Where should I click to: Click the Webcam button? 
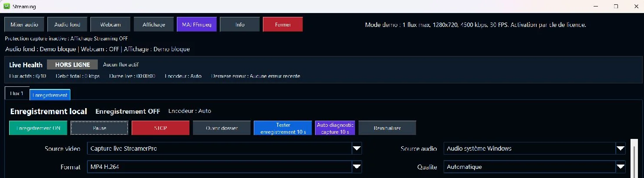point(110,24)
